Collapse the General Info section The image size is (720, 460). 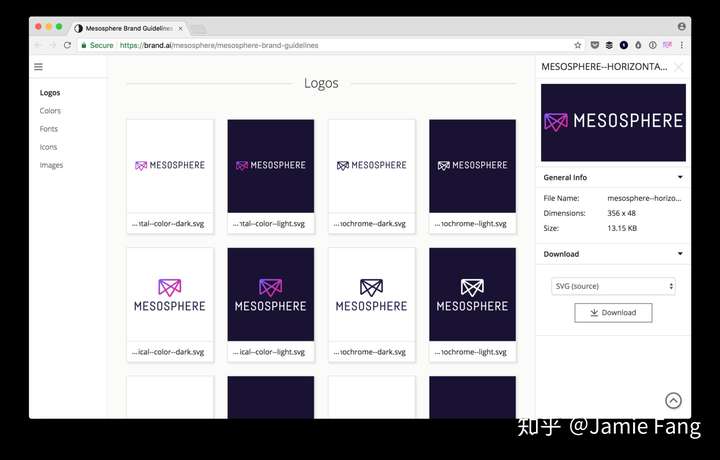click(681, 177)
